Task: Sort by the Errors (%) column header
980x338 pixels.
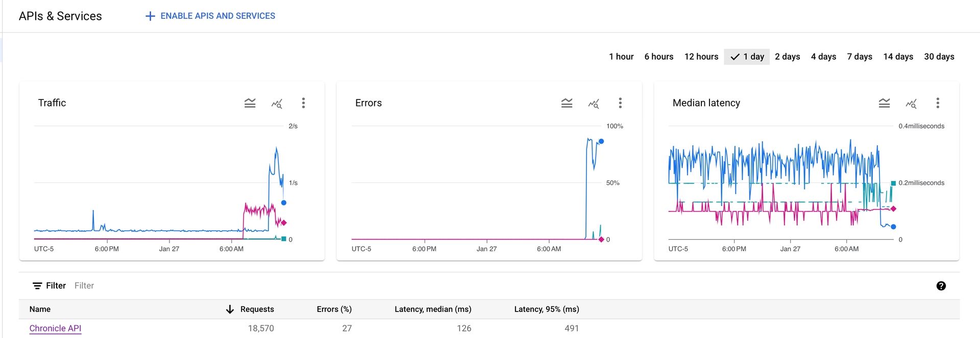Action: pos(334,309)
